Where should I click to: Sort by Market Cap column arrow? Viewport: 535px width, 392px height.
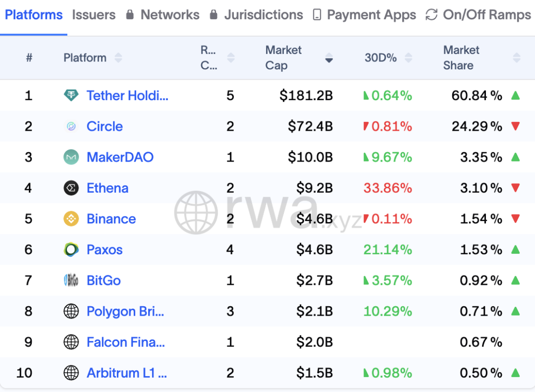point(329,58)
